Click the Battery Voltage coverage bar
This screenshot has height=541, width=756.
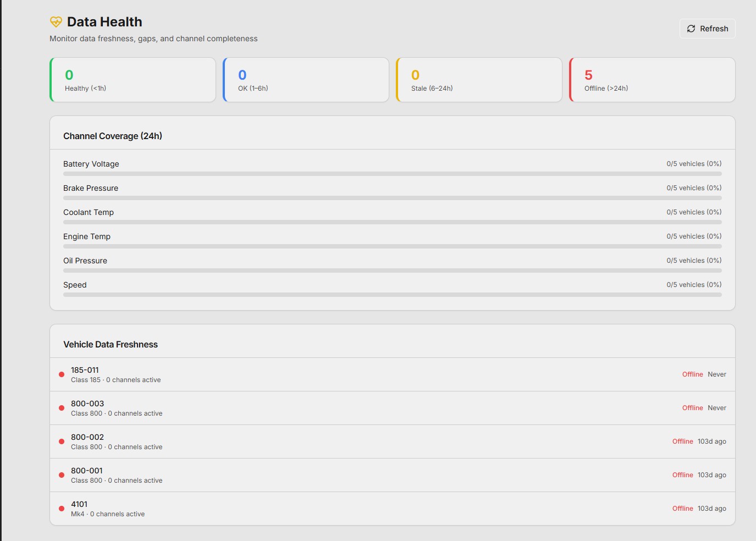[393, 174]
